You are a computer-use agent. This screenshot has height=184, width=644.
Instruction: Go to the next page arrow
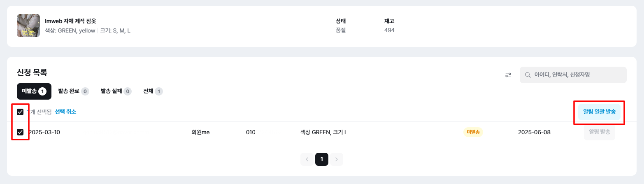[336, 159]
